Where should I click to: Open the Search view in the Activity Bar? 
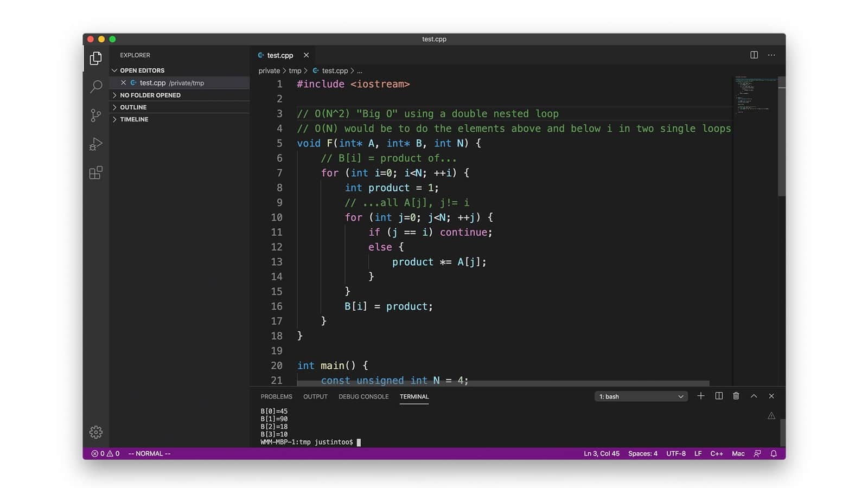pos(95,87)
